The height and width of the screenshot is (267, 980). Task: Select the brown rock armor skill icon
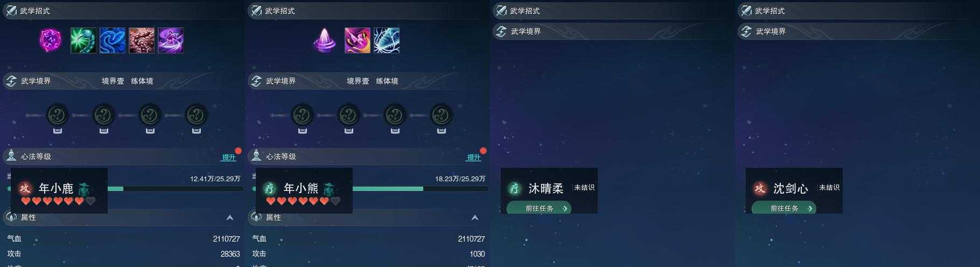click(142, 40)
